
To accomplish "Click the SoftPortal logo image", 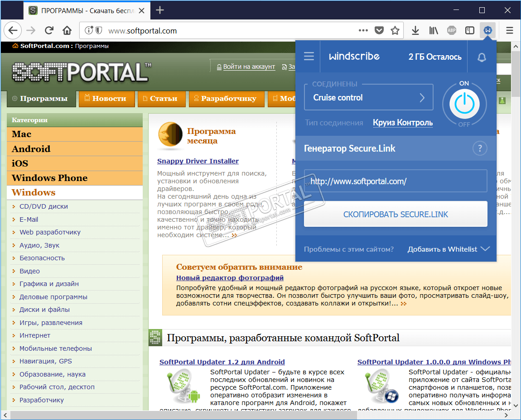I will pos(82,72).
